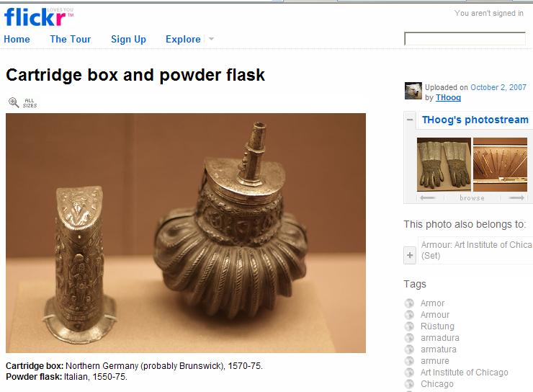The width and height of the screenshot is (533, 392).
Task: Click THoog's avatar buddy icon
Action: pyautogui.click(x=413, y=91)
